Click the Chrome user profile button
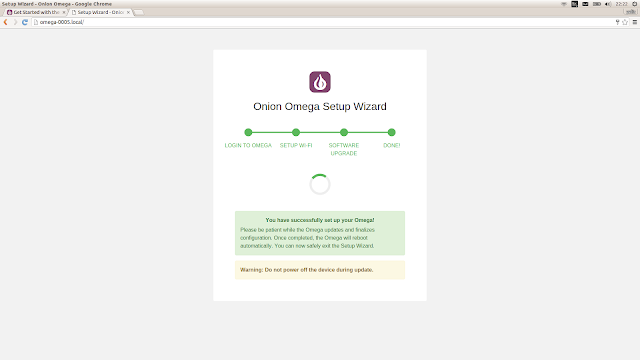This screenshot has width=640, height=360. coord(631,12)
